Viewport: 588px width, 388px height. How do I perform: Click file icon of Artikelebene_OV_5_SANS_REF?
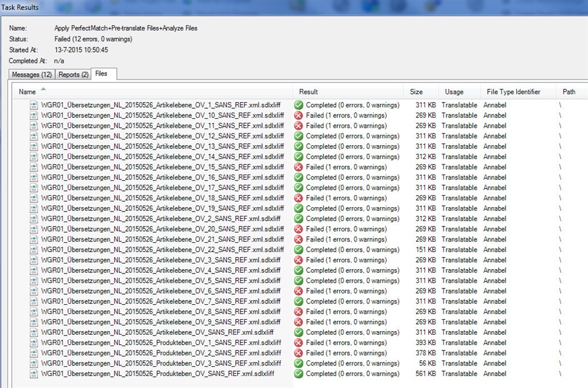point(34,280)
